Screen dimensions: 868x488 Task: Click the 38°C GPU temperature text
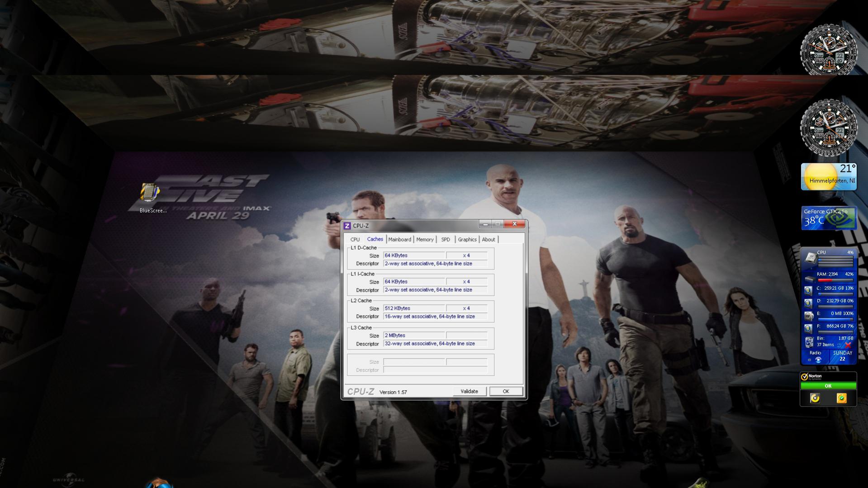click(813, 221)
